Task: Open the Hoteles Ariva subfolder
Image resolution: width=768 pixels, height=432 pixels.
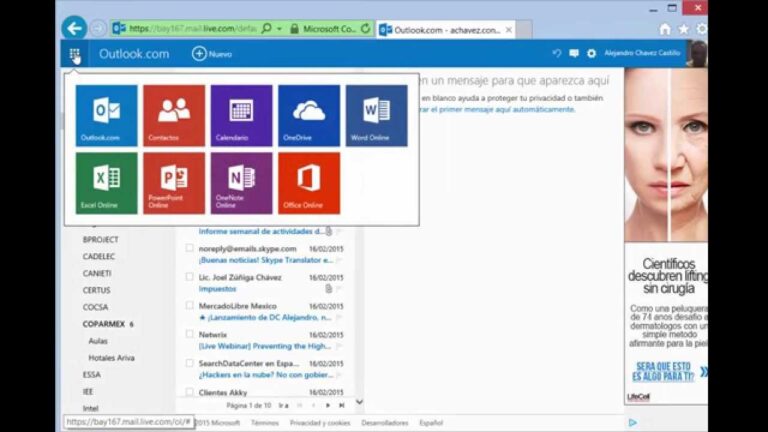Action: (x=111, y=358)
